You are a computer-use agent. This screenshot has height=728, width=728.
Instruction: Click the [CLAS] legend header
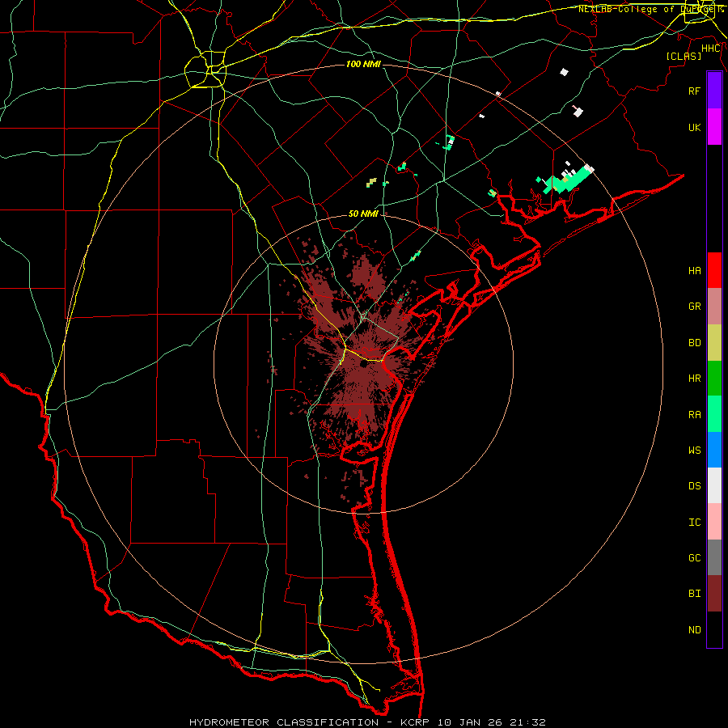(684, 56)
